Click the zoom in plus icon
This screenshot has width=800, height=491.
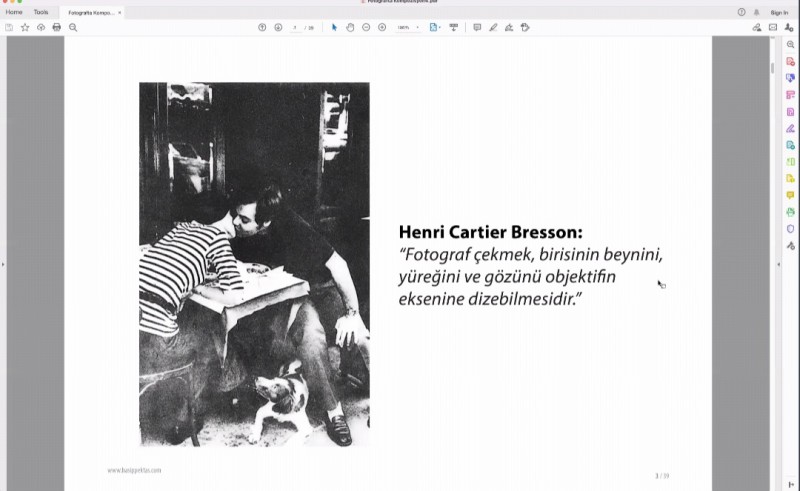tap(382, 27)
